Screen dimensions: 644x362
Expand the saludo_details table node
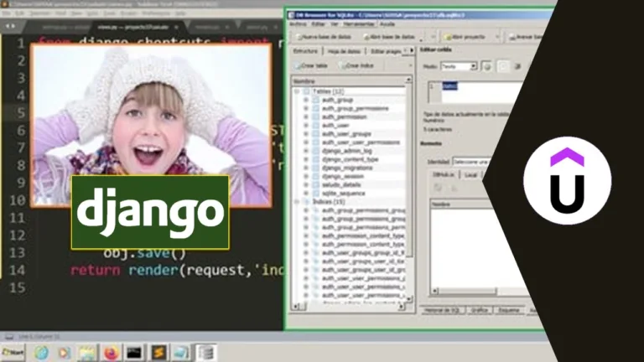306,184
